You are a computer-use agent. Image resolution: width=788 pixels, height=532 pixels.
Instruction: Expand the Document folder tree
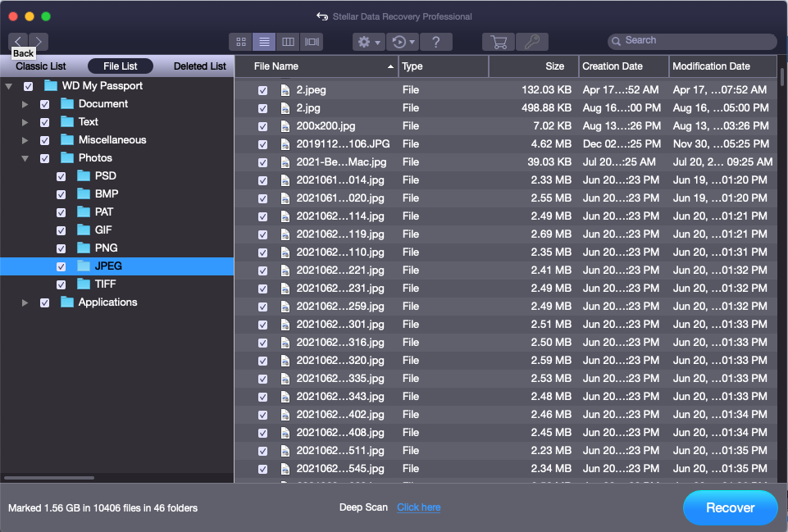25,104
